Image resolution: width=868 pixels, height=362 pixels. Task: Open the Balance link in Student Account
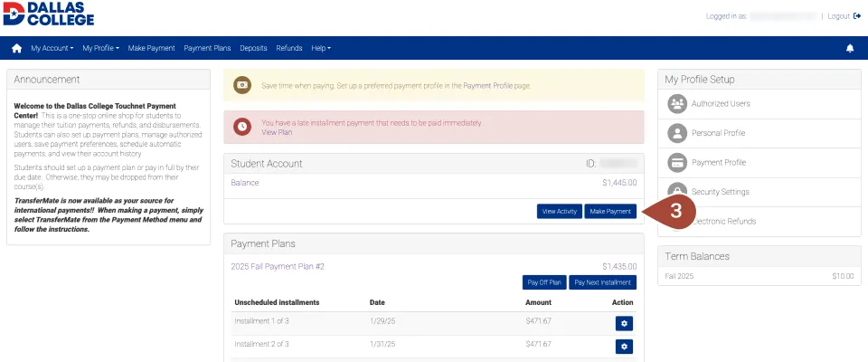pos(245,183)
